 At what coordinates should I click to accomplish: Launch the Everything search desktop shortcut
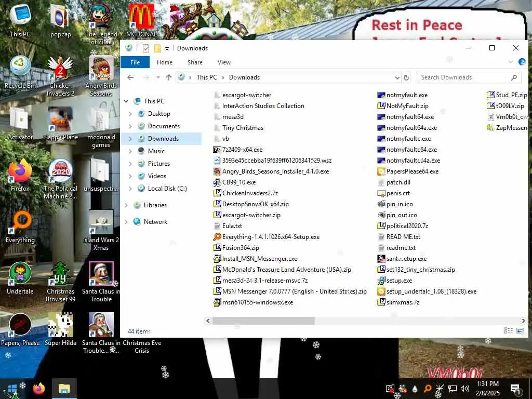tap(20, 227)
